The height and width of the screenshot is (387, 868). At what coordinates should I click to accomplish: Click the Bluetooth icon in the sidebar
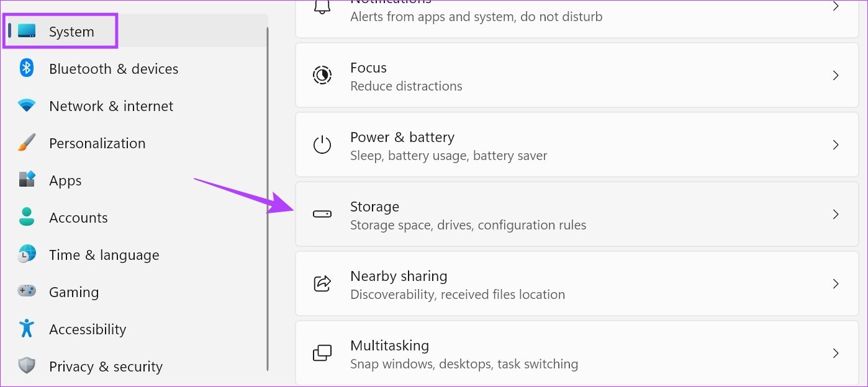(x=27, y=68)
